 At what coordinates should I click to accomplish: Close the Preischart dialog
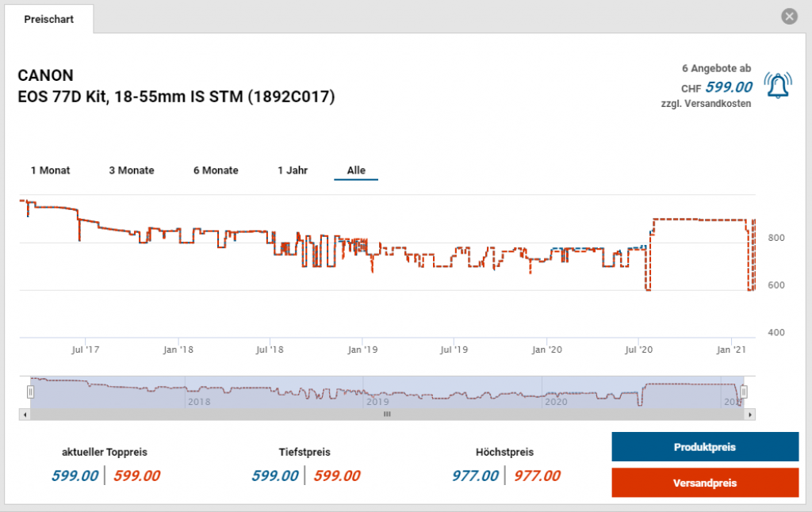click(788, 17)
